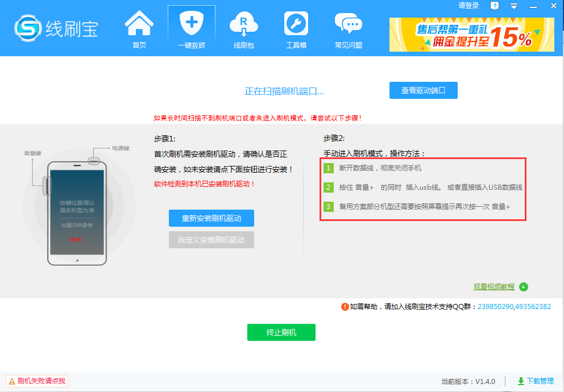The image size is (564, 392).
Task: Switch to the 线刷包 tab
Action: point(243,28)
